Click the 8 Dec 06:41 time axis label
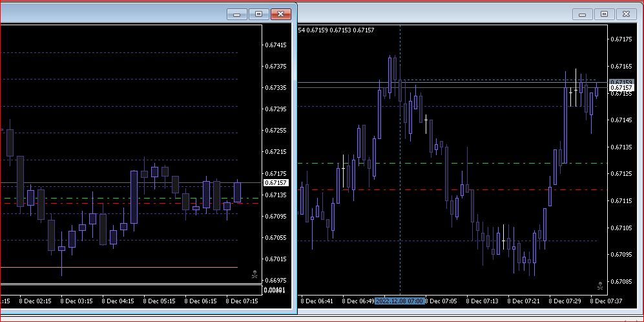 click(x=317, y=301)
